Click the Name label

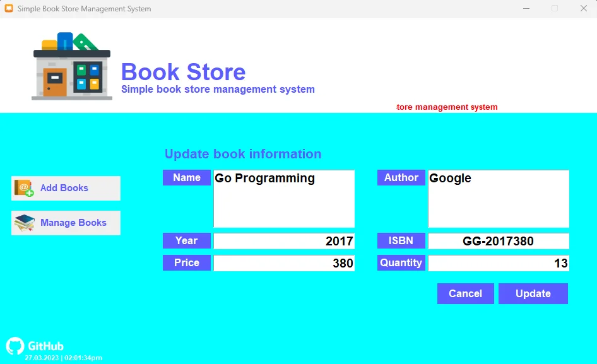pyautogui.click(x=187, y=178)
